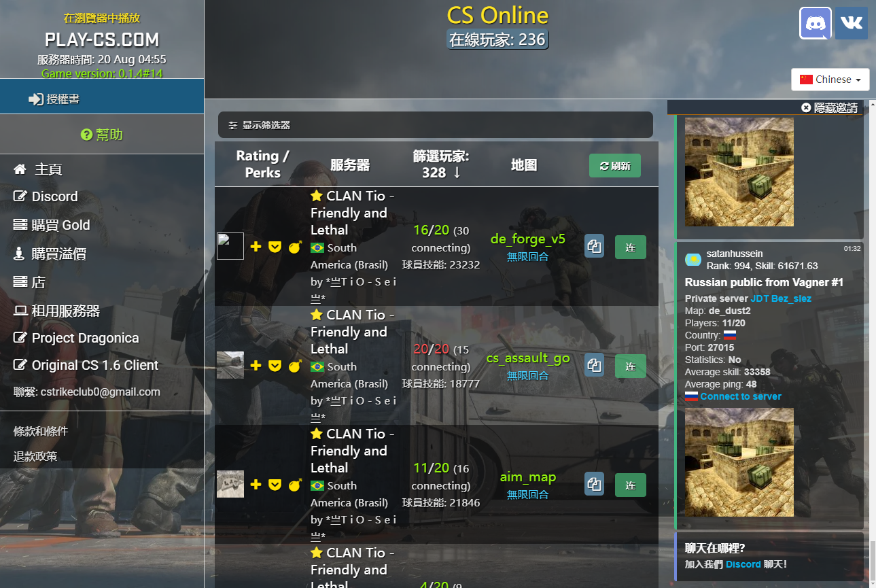Viewport: 876px width, 588px height.
Task: Open 條款和條件 link
Action: (x=41, y=431)
